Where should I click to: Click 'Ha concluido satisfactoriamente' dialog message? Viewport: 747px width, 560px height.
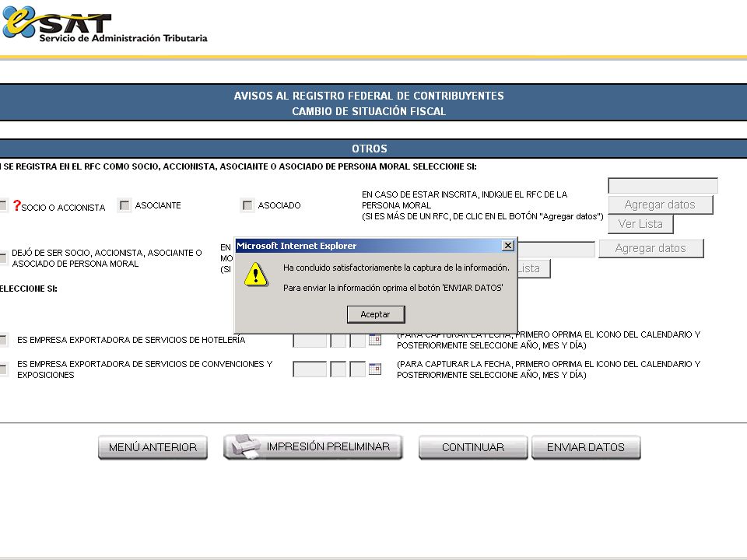[x=396, y=268]
